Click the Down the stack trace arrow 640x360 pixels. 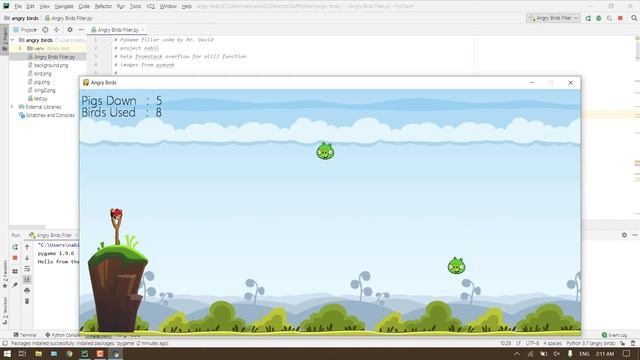tap(27, 258)
